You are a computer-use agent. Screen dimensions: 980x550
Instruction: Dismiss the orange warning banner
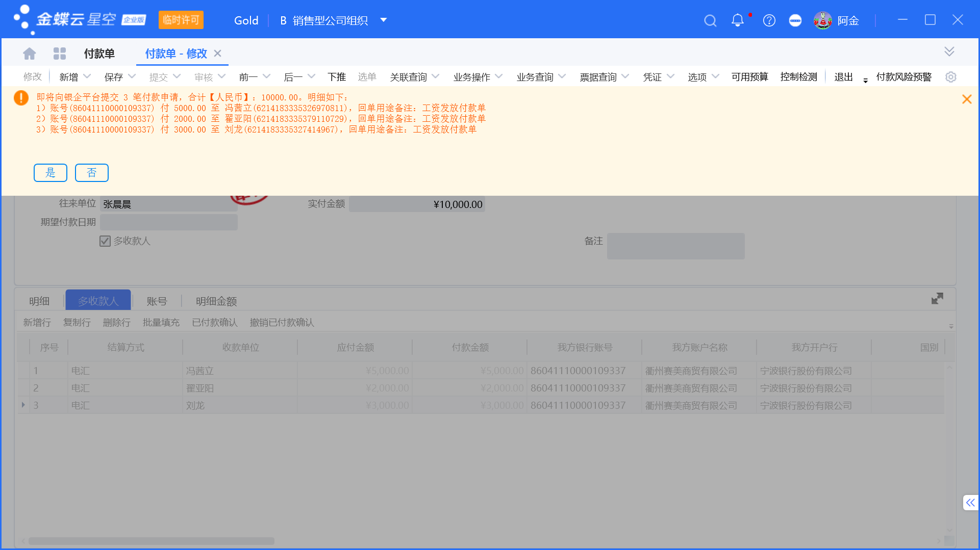(966, 99)
